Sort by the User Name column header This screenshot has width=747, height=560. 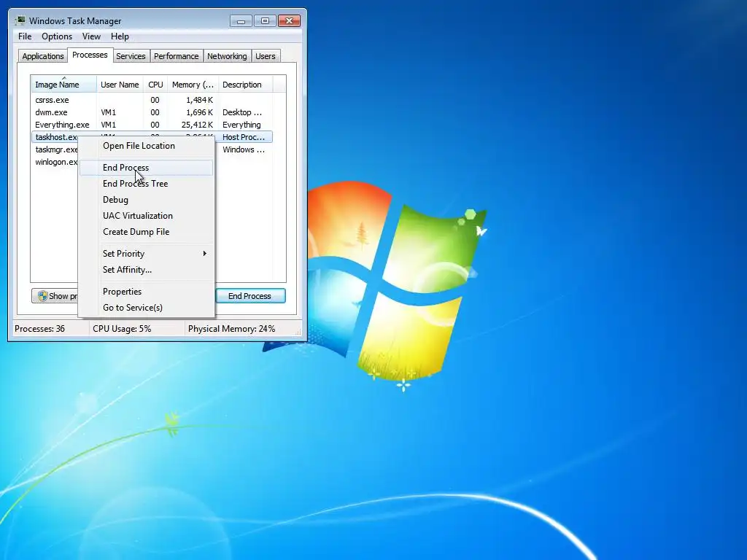[120, 85]
